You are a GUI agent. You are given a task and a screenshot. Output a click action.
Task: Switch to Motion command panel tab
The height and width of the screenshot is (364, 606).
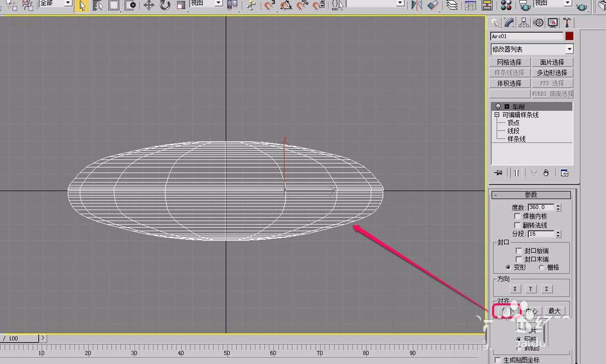538,23
